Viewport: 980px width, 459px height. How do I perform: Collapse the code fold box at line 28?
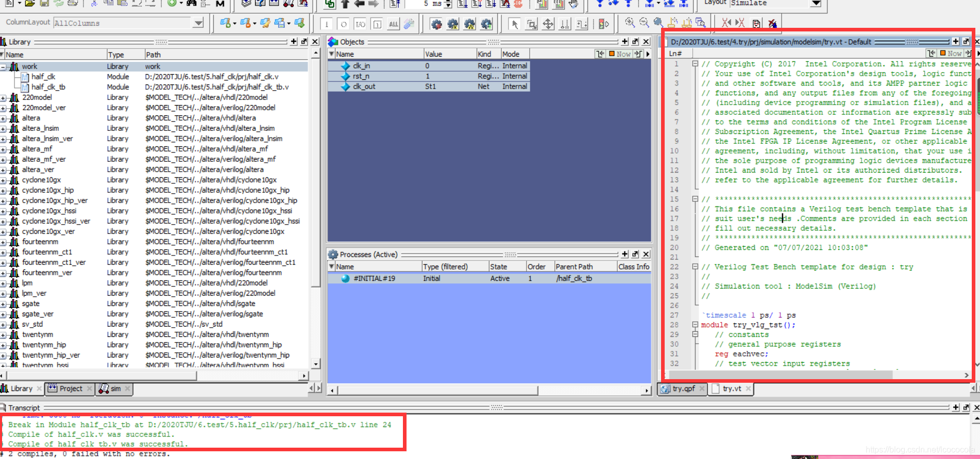(695, 325)
